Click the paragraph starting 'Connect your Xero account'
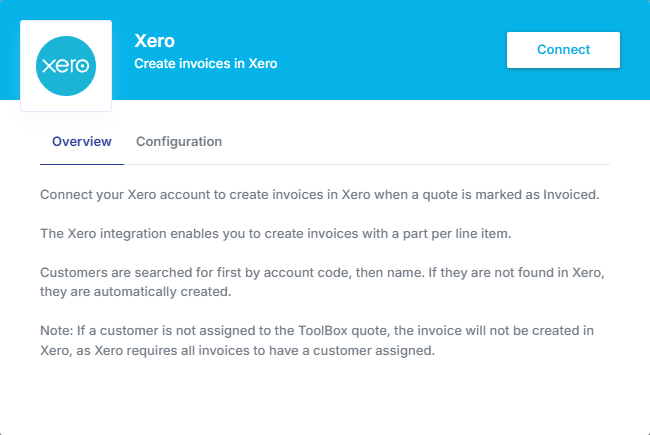650x435 pixels. (320, 194)
